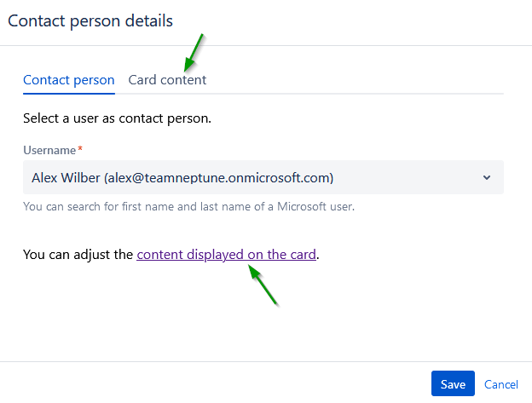
Task: Switch to the Card content tab
Action: click(167, 80)
